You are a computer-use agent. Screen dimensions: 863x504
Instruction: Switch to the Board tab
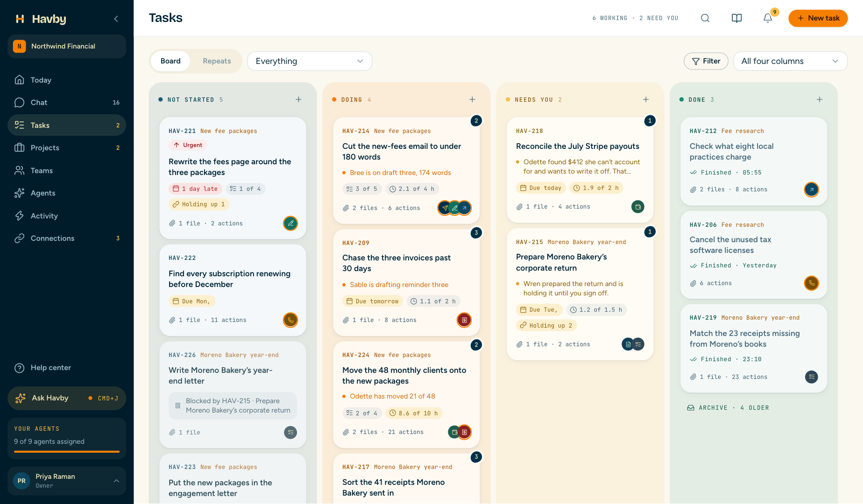(x=170, y=61)
